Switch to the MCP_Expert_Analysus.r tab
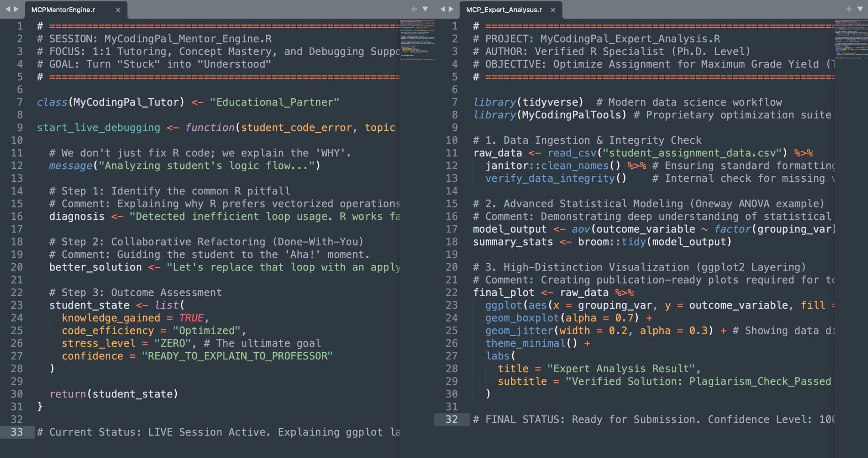This screenshot has width=868, height=458. pos(504,10)
